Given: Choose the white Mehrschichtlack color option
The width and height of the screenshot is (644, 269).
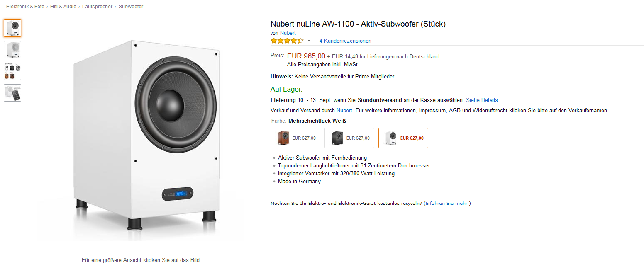Looking at the screenshot, I should coord(403,138).
